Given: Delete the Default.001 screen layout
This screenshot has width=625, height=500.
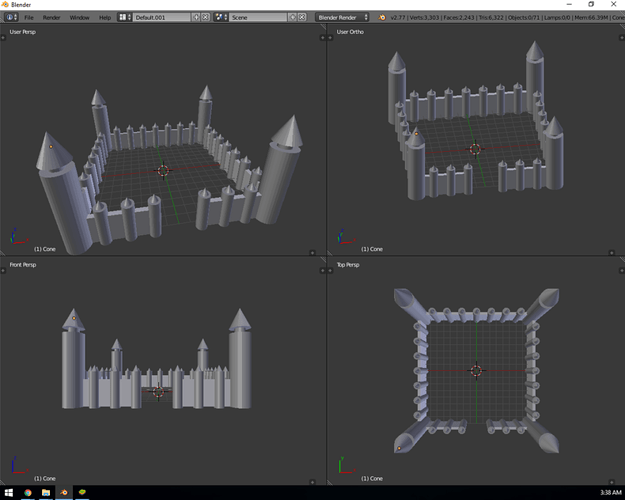Looking at the screenshot, I should click(x=205, y=17).
